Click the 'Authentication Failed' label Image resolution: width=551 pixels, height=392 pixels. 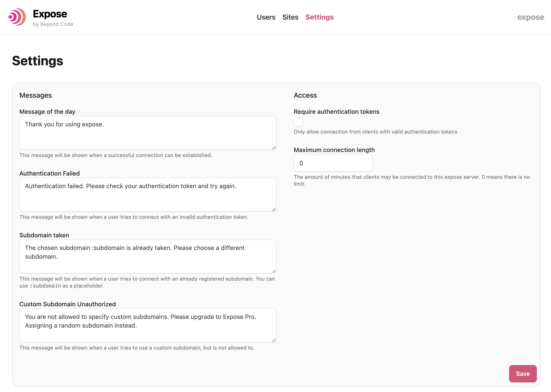pyautogui.click(x=49, y=173)
